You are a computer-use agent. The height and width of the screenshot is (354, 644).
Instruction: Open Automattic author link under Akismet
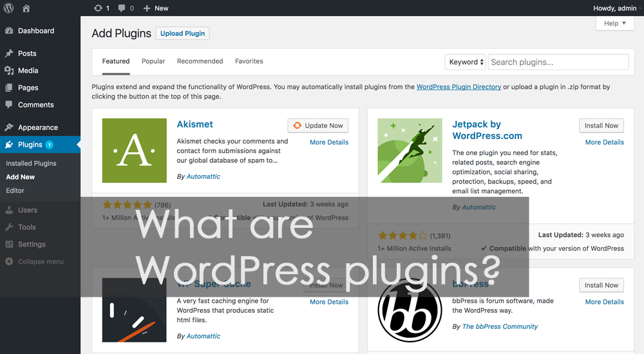[x=204, y=176]
